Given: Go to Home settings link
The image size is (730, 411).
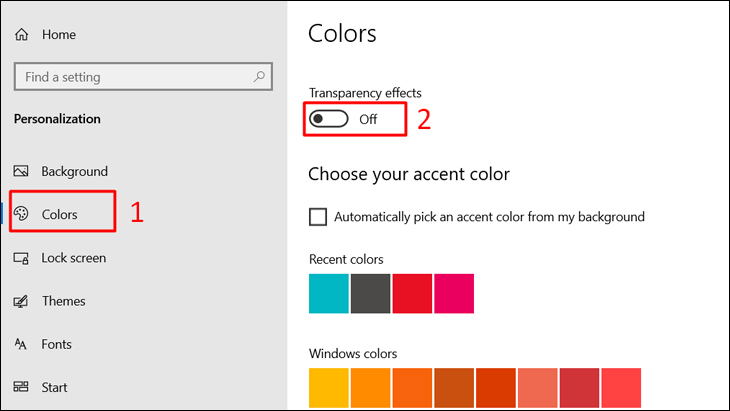Looking at the screenshot, I should [58, 35].
